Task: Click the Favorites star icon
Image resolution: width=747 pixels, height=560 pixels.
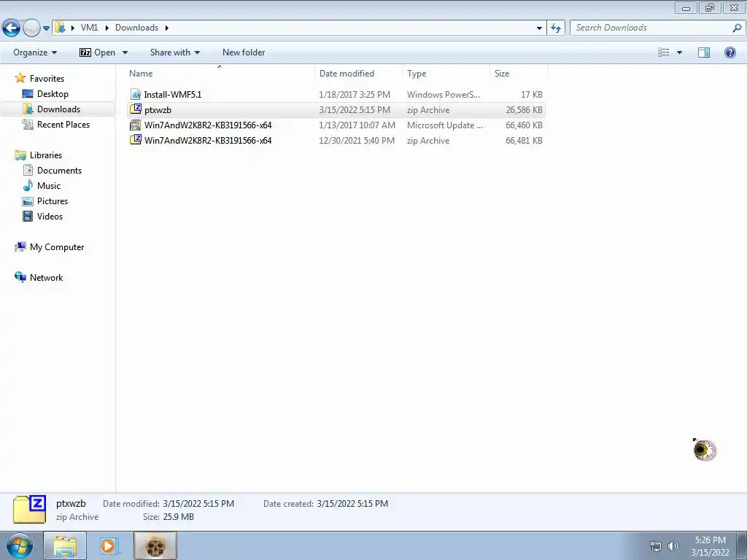Action: (x=20, y=78)
